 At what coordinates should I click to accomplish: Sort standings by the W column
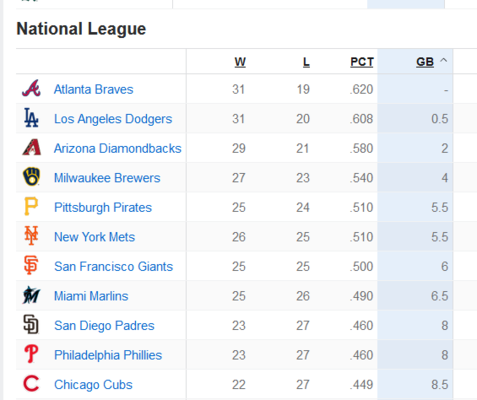tap(240, 62)
